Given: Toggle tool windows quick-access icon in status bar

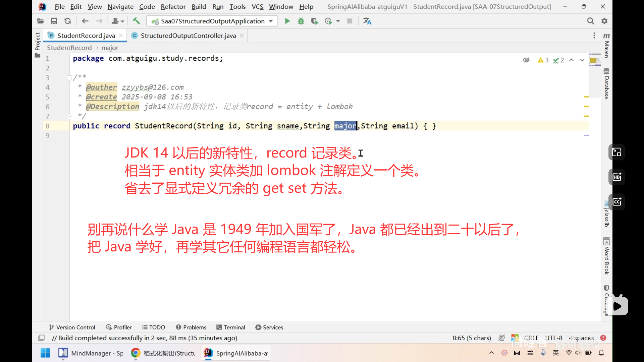Looking at the screenshot, I should coord(42,338).
